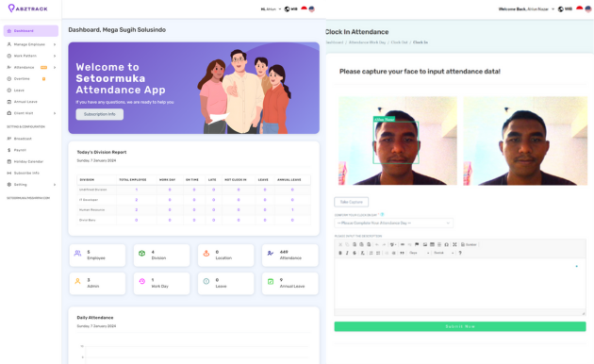Screen dimensions: 594x364
Task: Insert numbered list in editor
Action: (x=371, y=253)
